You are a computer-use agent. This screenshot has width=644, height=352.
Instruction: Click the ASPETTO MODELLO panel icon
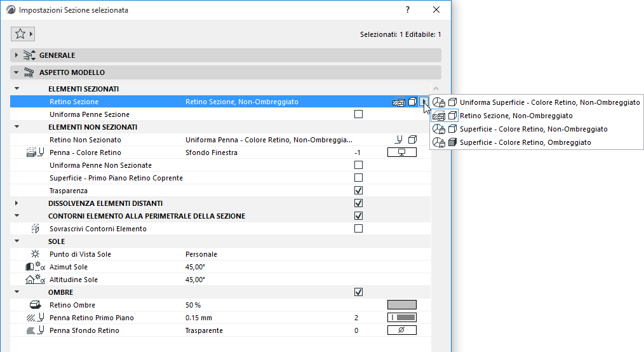29,72
